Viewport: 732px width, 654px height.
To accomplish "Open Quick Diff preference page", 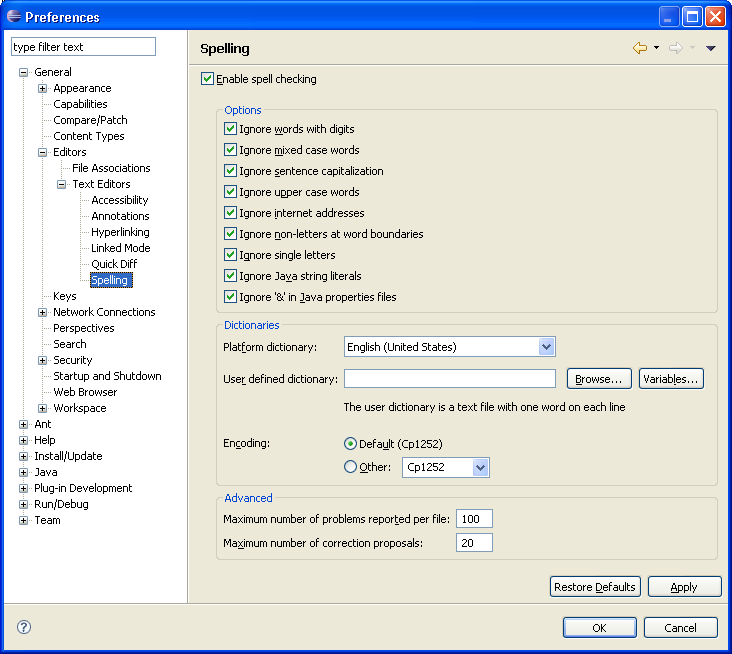I will coord(114,264).
